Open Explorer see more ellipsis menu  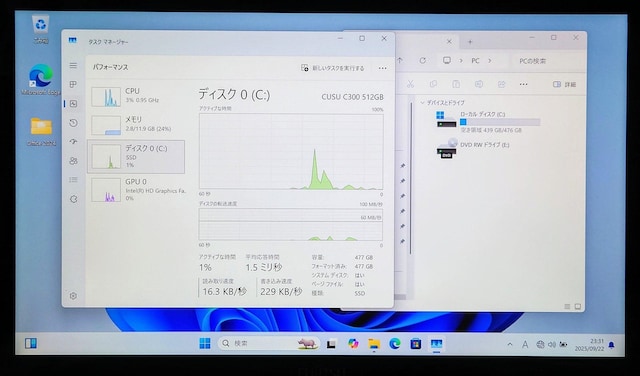524,84
